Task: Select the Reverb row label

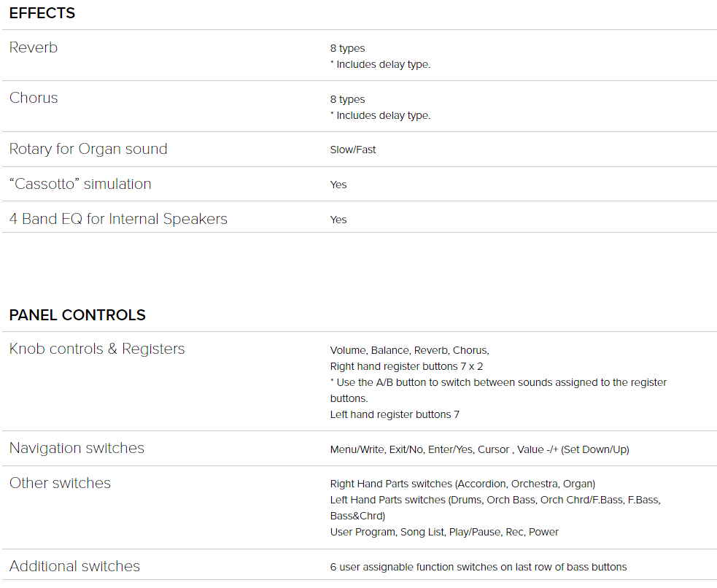Action: click(34, 47)
